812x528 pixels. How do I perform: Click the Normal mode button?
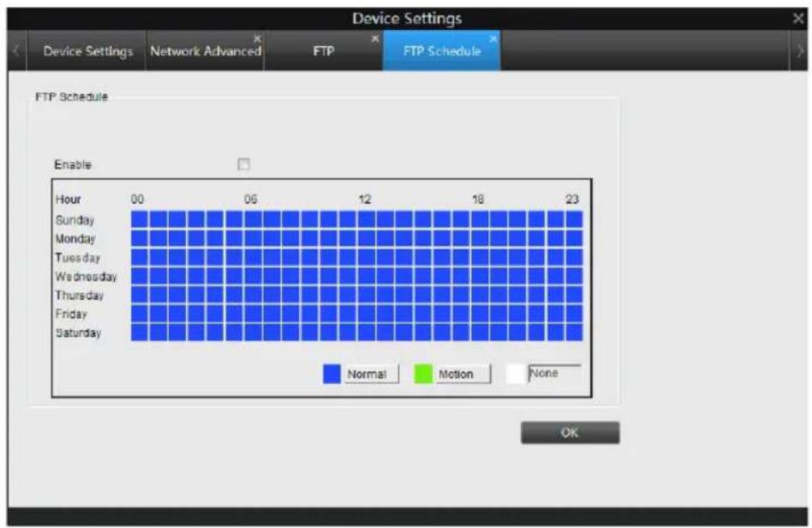pyautogui.click(x=372, y=373)
